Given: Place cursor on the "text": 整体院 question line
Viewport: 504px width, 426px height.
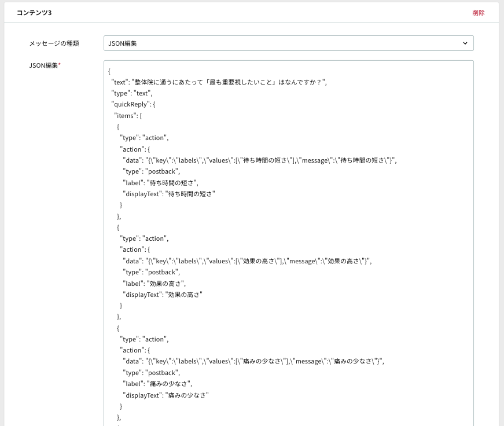Looking at the screenshot, I should pos(219,82).
